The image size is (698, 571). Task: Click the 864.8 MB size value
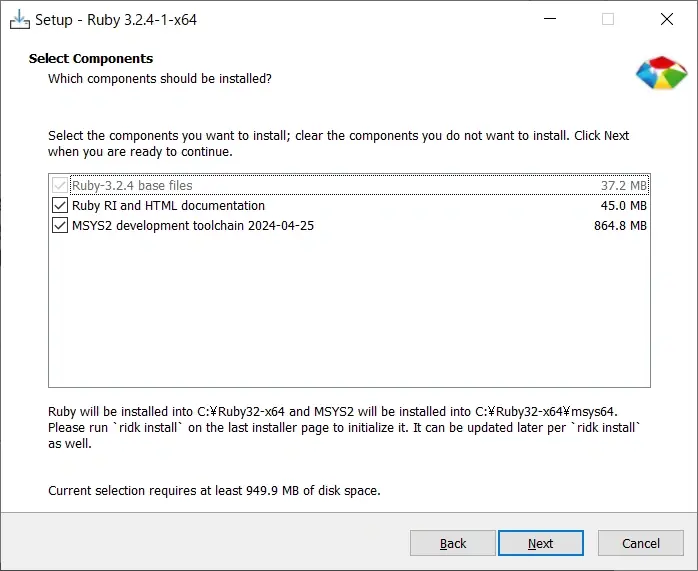coord(620,226)
